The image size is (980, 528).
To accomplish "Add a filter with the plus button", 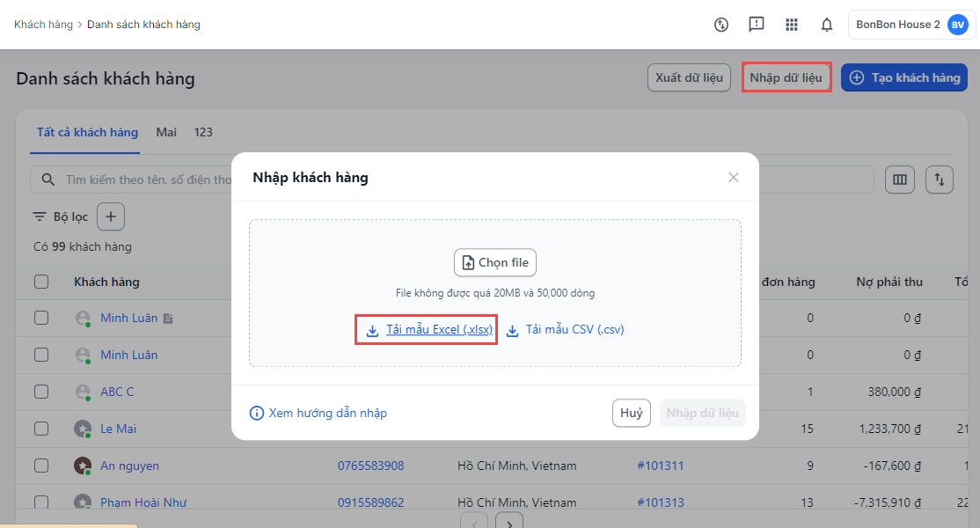I will [111, 216].
